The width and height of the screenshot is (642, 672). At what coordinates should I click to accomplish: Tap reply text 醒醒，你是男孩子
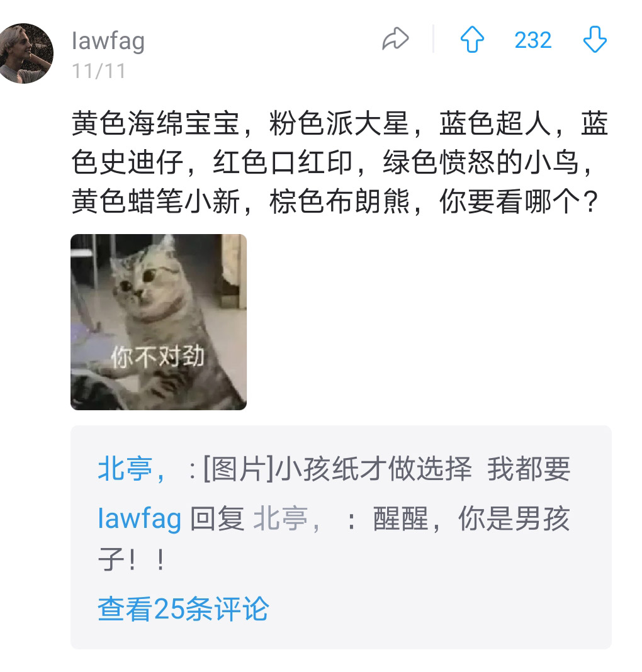[334, 538]
